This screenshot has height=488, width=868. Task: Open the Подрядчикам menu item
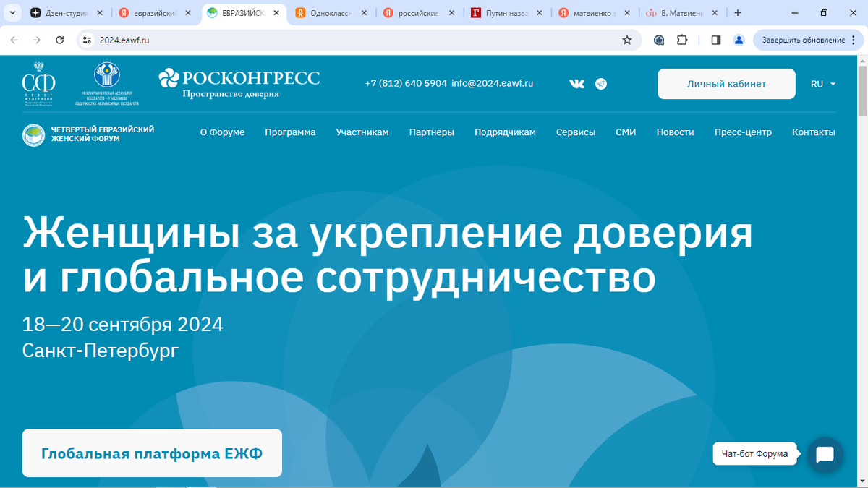point(505,132)
